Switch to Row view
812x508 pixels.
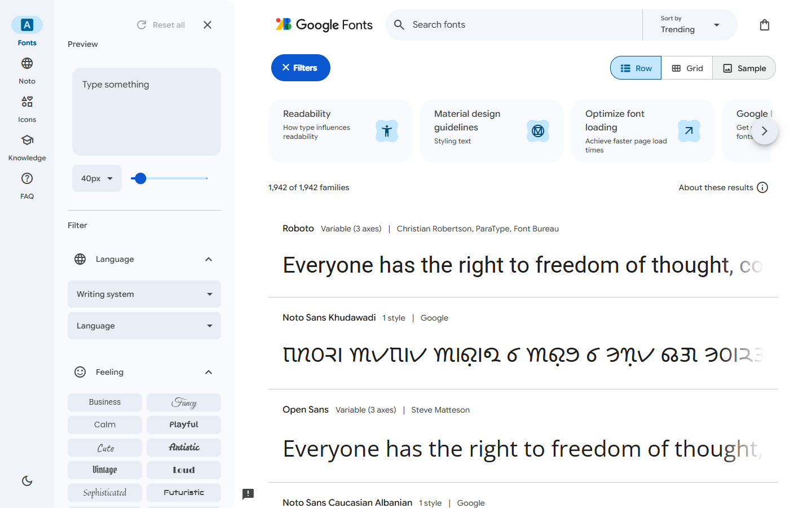click(636, 68)
